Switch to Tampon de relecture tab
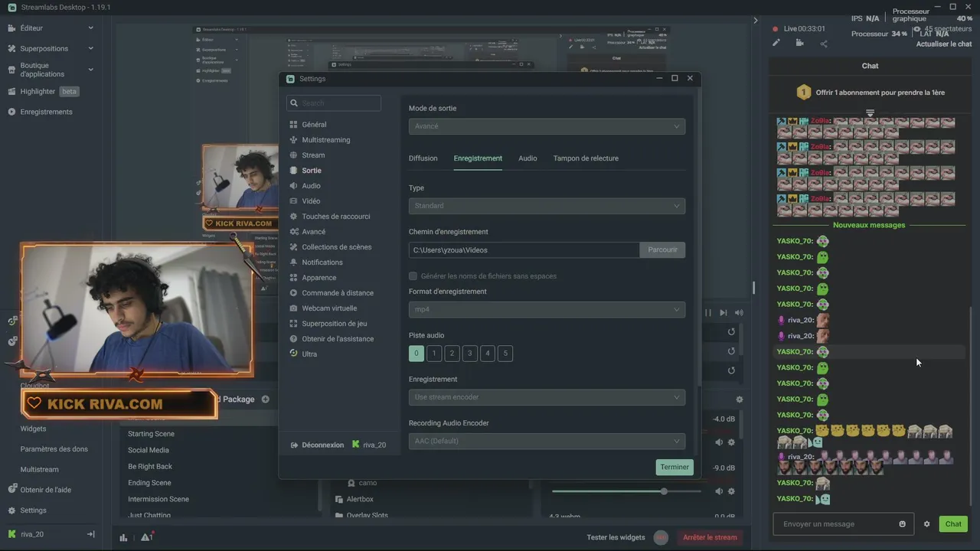 click(x=586, y=158)
